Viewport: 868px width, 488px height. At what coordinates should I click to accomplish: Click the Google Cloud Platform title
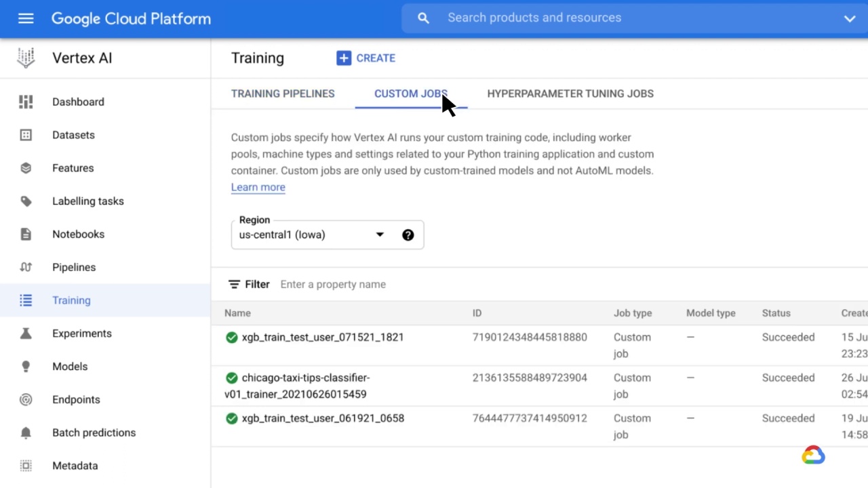point(131,19)
